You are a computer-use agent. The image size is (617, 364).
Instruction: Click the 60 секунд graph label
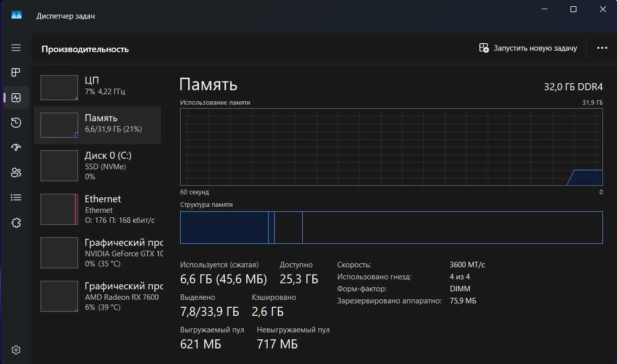[194, 192]
